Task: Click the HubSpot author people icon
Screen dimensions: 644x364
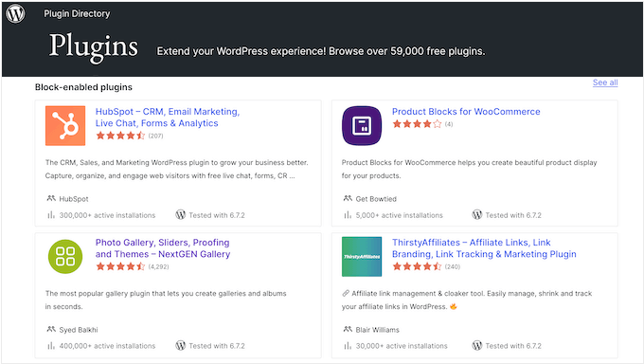Action: tap(51, 198)
